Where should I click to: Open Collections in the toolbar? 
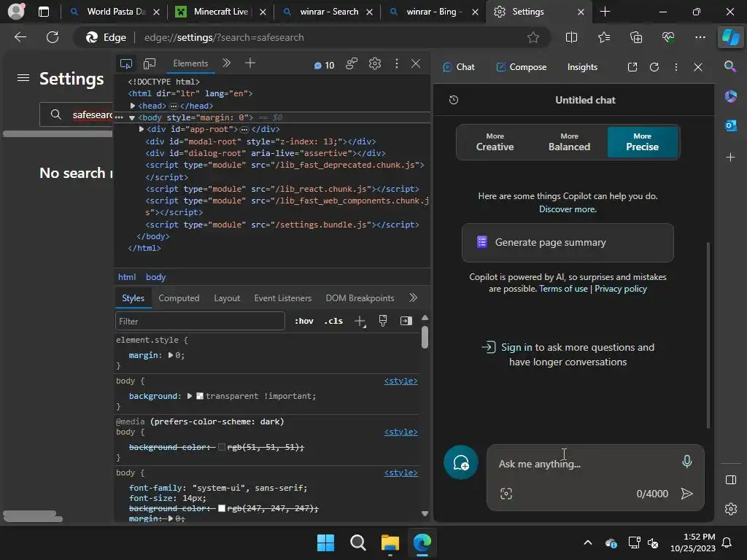pos(636,37)
